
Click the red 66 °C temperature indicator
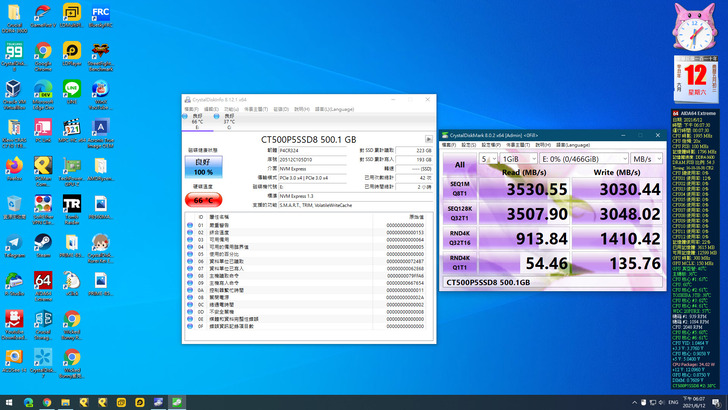pyautogui.click(x=203, y=200)
